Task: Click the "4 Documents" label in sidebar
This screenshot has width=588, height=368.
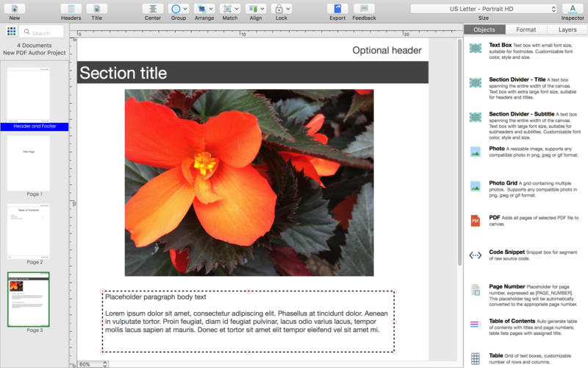Action: [x=35, y=46]
